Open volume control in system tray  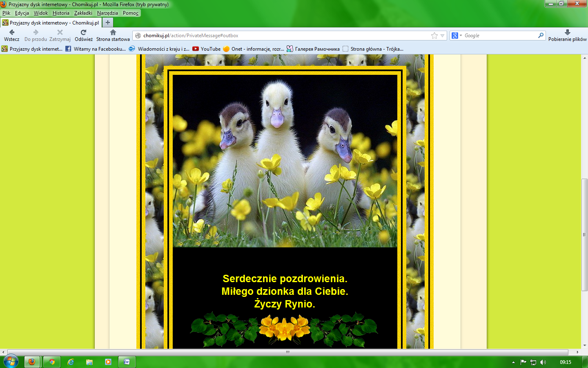(543, 362)
